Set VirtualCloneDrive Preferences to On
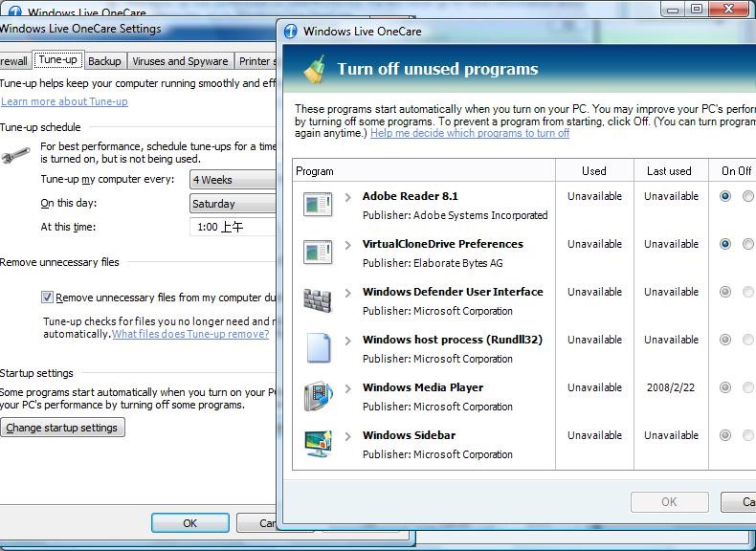 pos(724,244)
